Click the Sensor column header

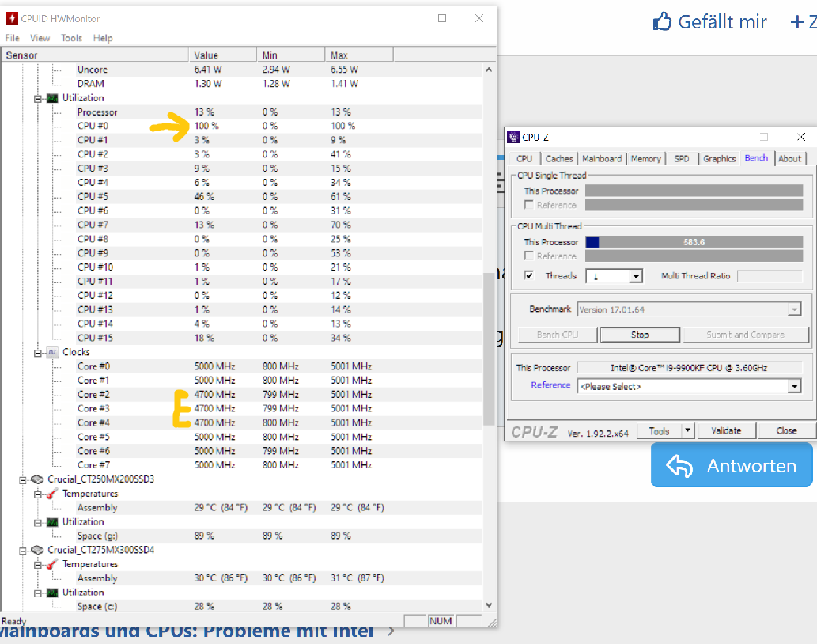click(95, 55)
